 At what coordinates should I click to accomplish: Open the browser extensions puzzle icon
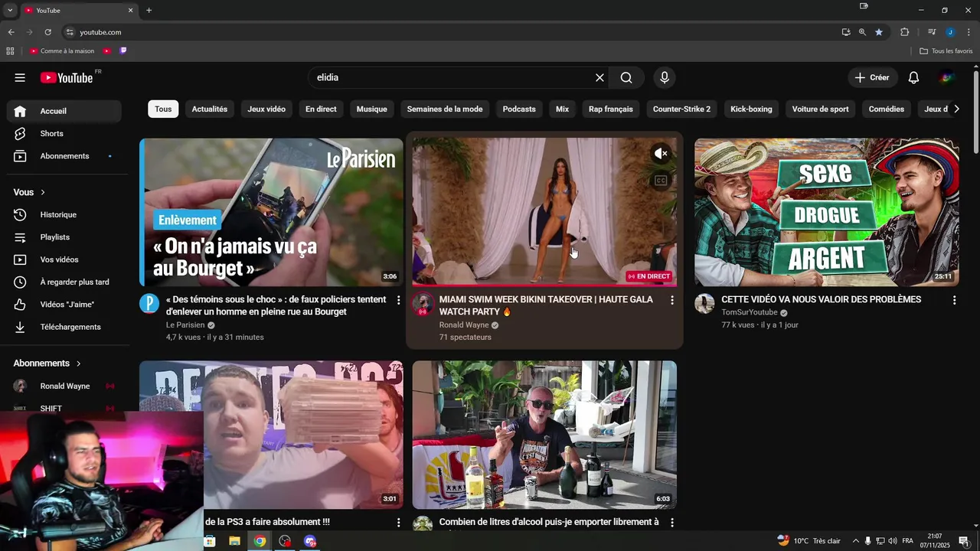pyautogui.click(x=904, y=32)
